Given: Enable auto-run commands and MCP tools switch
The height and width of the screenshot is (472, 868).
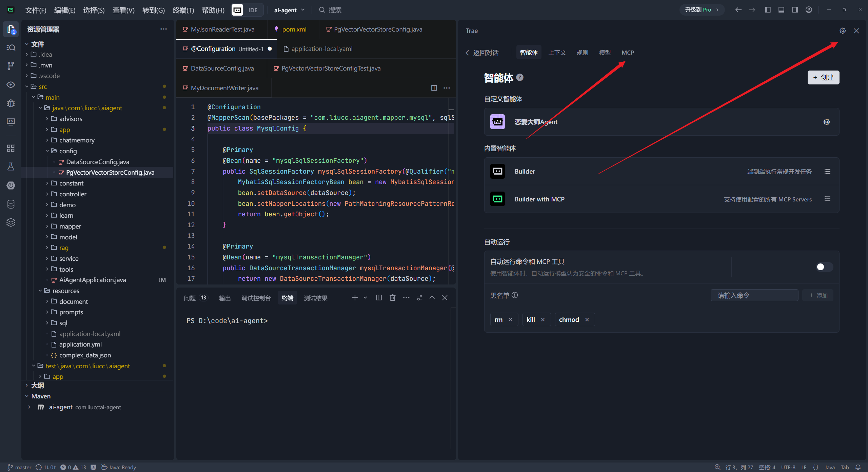Looking at the screenshot, I should (x=824, y=267).
